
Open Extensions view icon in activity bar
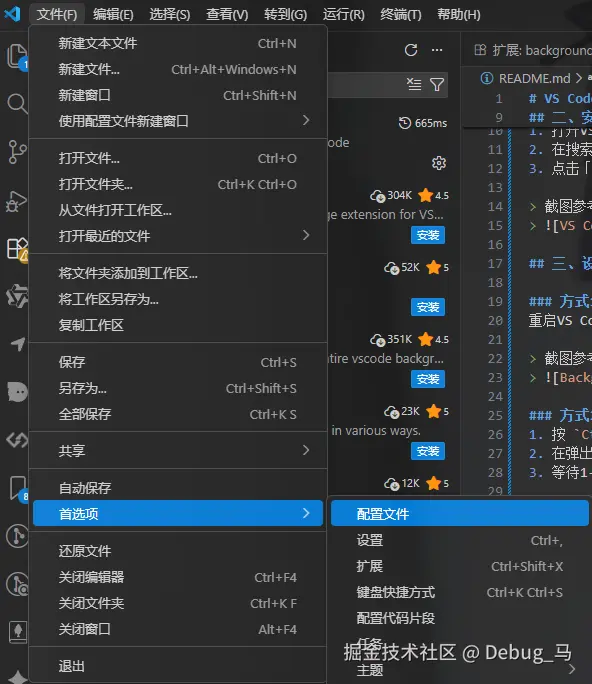click(17, 249)
